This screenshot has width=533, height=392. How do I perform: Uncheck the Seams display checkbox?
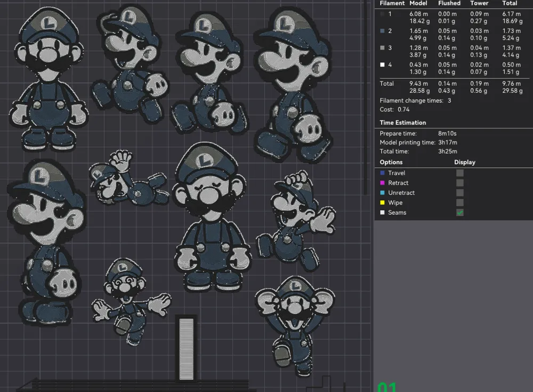coord(459,213)
